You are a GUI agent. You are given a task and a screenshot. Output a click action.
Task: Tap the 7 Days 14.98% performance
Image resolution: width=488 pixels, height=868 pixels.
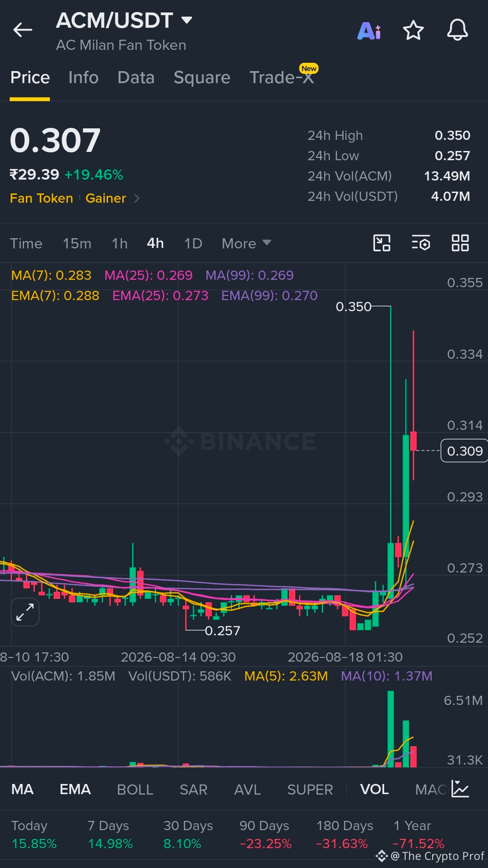click(x=110, y=835)
